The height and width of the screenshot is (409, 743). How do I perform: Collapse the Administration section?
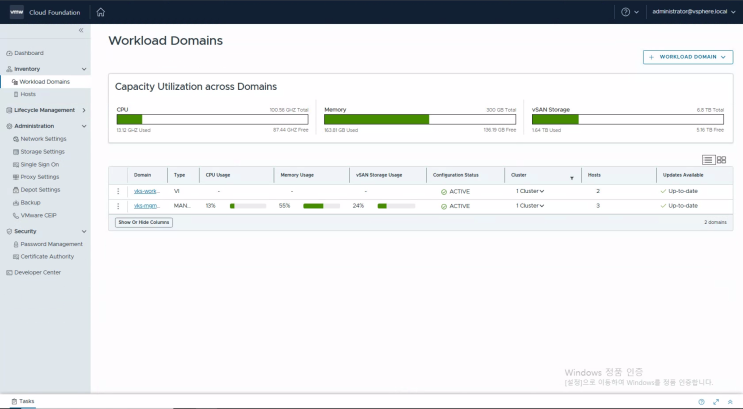pyautogui.click(x=84, y=127)
